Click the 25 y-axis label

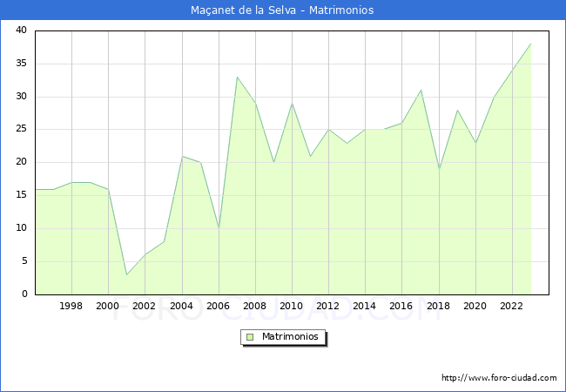(21, 129)
